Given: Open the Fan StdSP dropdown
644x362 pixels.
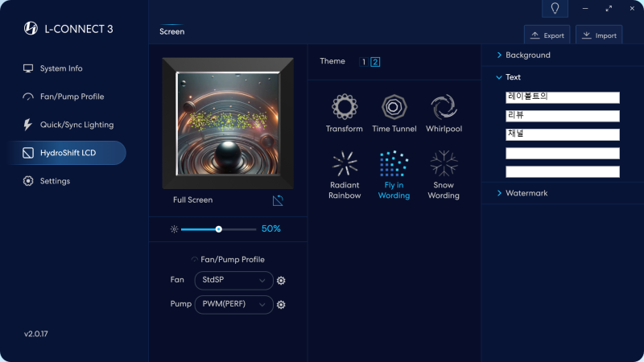Looking at the screenshot, I should (233, 280).
